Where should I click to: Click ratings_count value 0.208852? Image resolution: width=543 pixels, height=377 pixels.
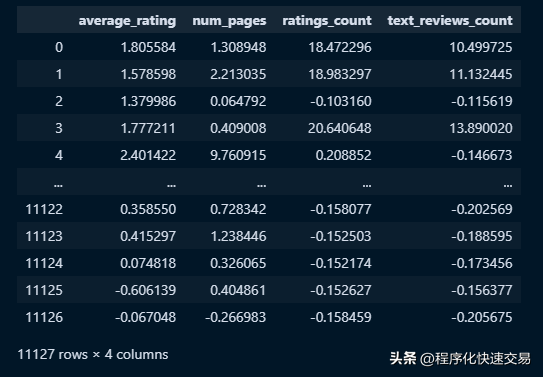(x=344, y=155)
